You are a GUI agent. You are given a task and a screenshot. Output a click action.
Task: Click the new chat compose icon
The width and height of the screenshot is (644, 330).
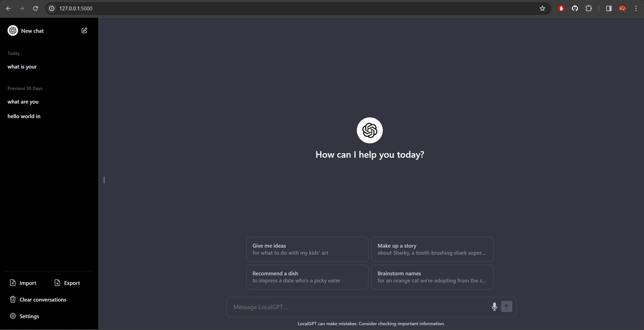click(84, 31)
